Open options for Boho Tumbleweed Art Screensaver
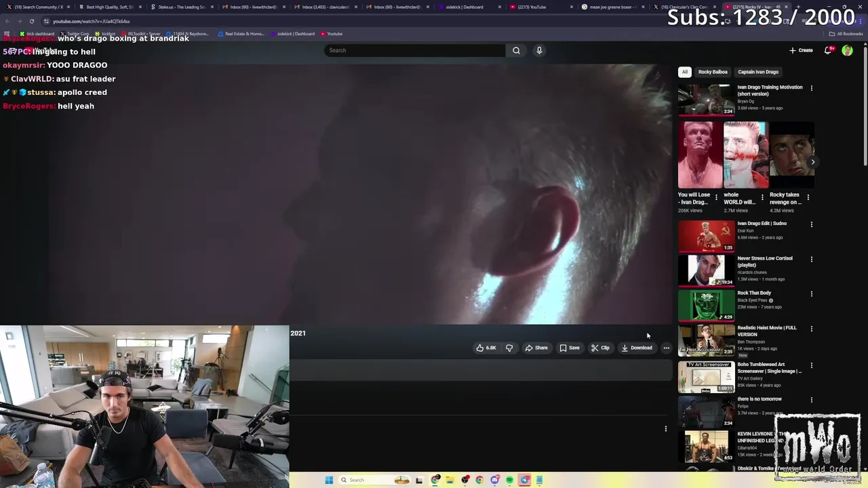 click(812, 365)
